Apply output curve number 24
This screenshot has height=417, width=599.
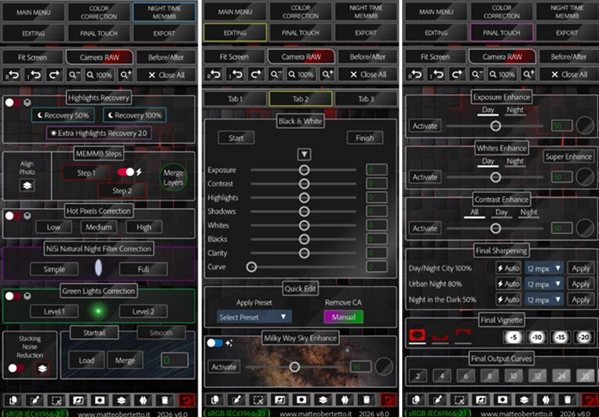coord(561,376)
